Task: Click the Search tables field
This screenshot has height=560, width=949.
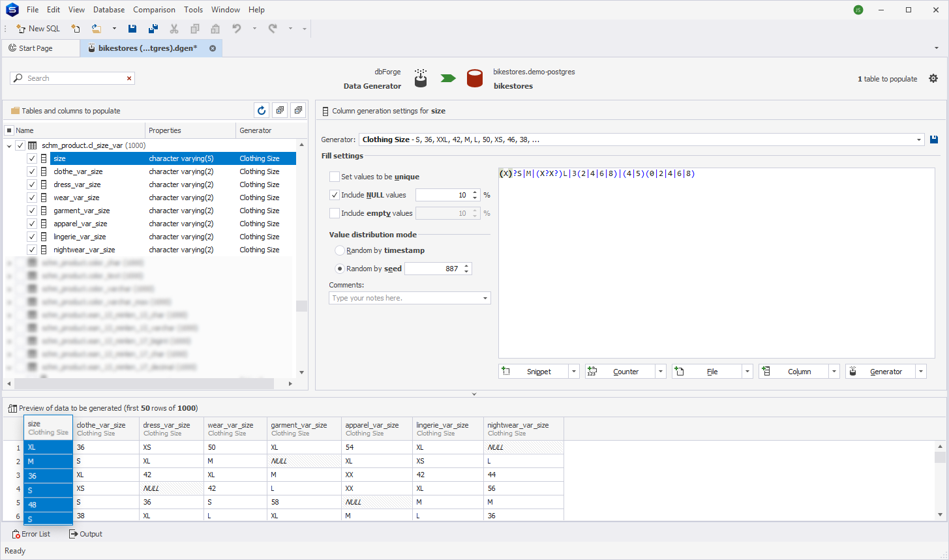Action: click(x=72, y=78)
